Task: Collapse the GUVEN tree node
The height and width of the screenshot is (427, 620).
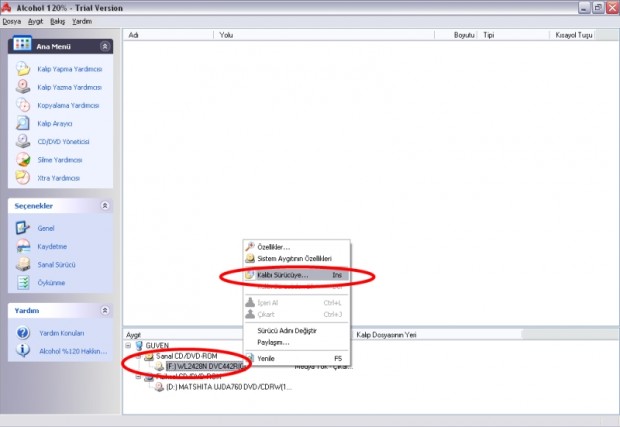Action: pyautogui.click(x=128, y=346)
